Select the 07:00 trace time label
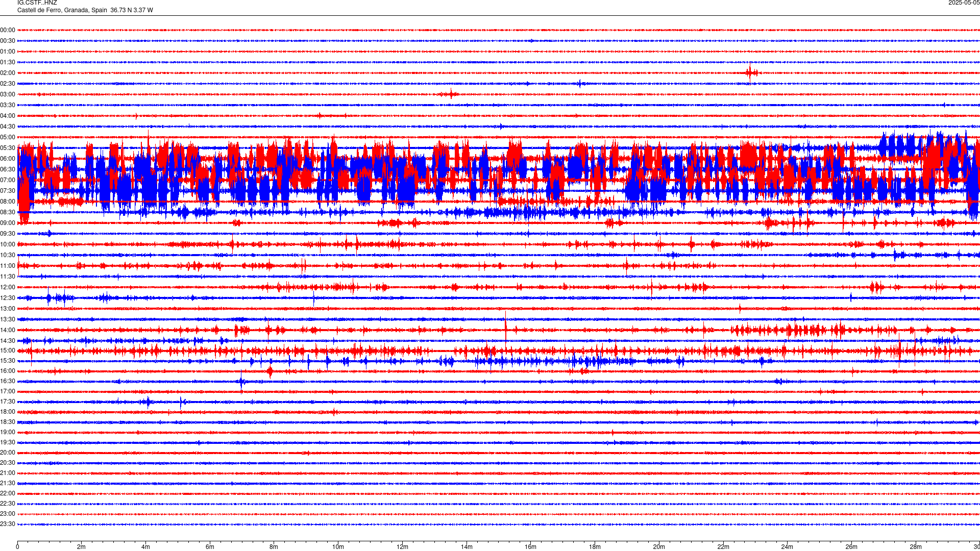Image resolution: width=980 pixels, height=551 pixels. click(x=8, y=180)
